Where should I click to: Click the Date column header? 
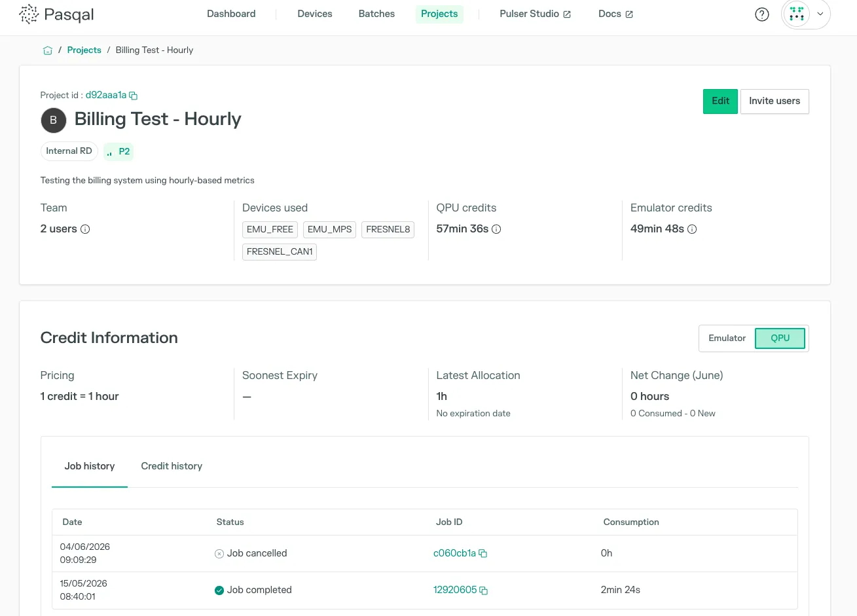pos(72,522)
